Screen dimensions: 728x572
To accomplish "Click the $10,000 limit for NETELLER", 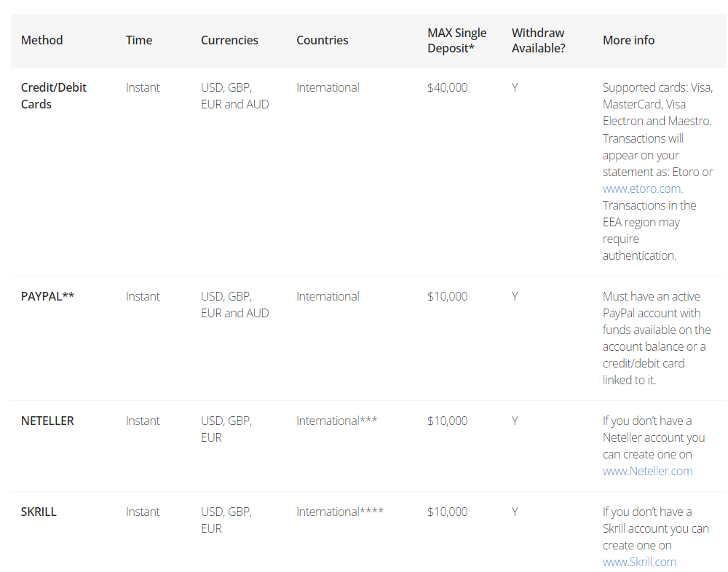I will [448, 421].
